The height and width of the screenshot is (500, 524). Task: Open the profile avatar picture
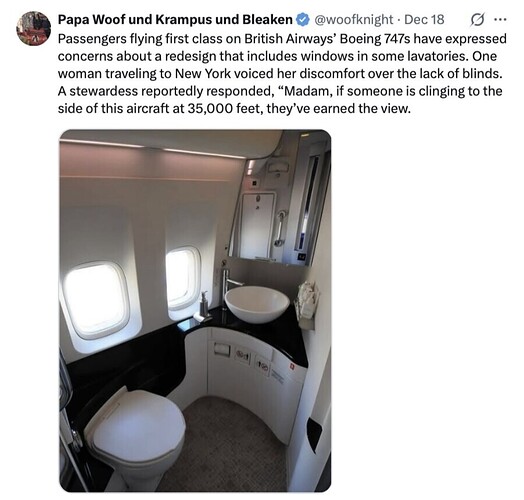click(x=34, y=28)
